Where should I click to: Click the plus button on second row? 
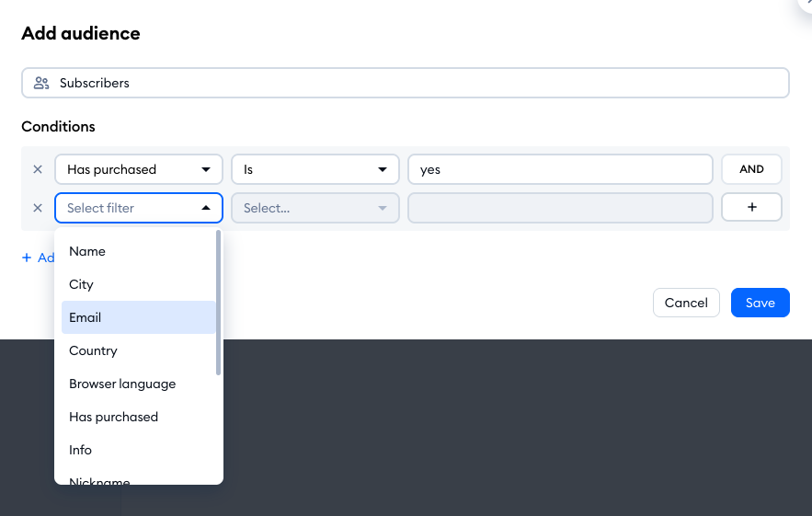751,208
